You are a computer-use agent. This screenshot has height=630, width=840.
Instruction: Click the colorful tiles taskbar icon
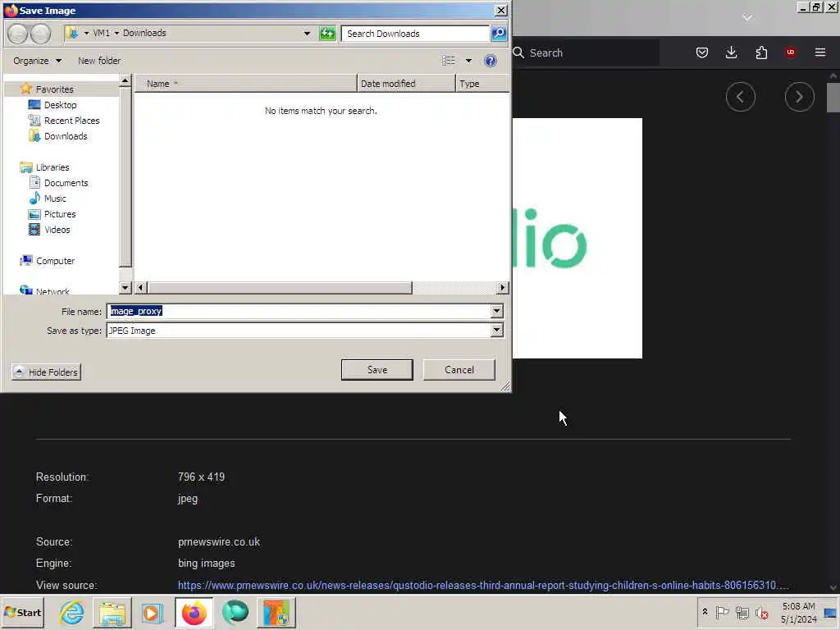276,612
